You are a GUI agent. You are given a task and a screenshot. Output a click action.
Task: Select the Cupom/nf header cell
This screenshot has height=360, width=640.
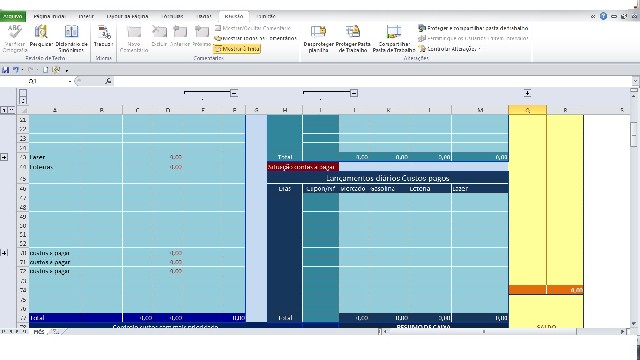pyautogui.click(x=320, y=189)
